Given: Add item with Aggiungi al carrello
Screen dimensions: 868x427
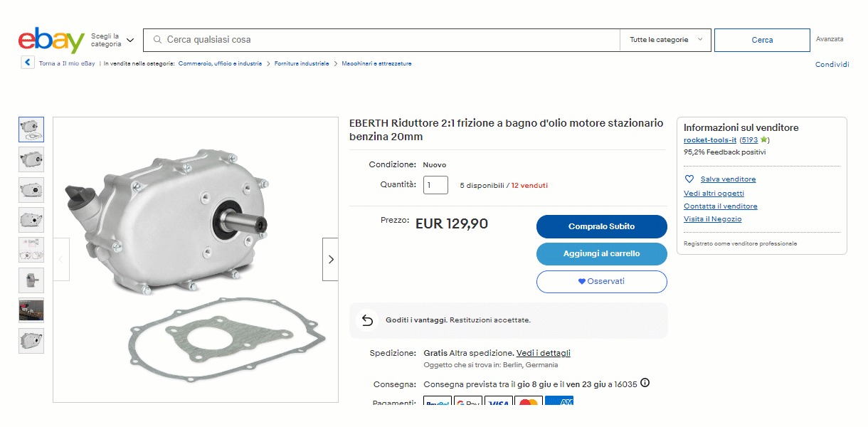Looking at the screenshot, I should [601, 253].
